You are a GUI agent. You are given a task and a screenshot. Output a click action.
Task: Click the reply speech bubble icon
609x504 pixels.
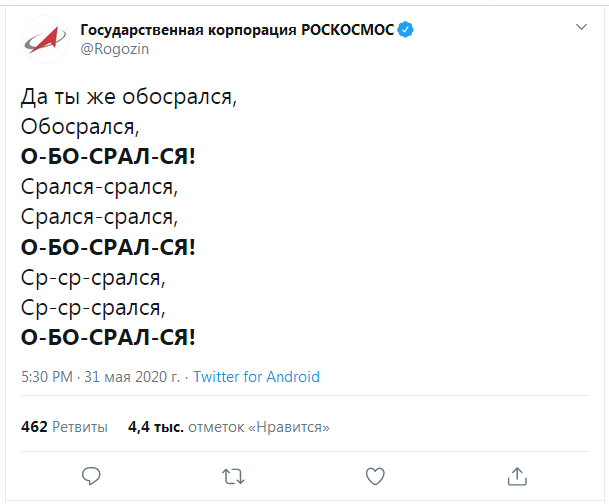tap(91, 474)
